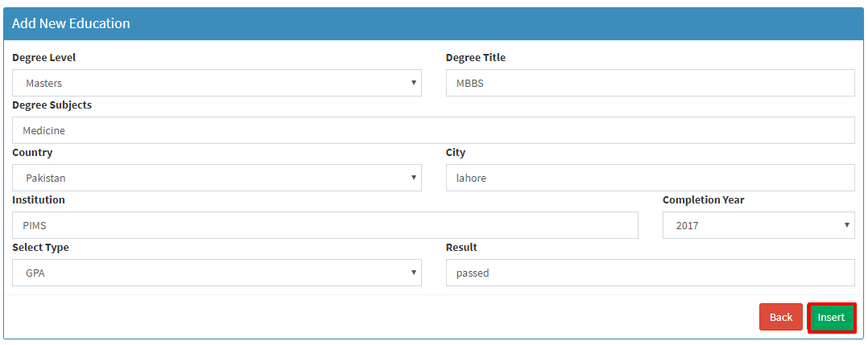Click the Degree Title field containing MBBS
This screenshot has width=868, height=345.
click(x=651, y=83)
